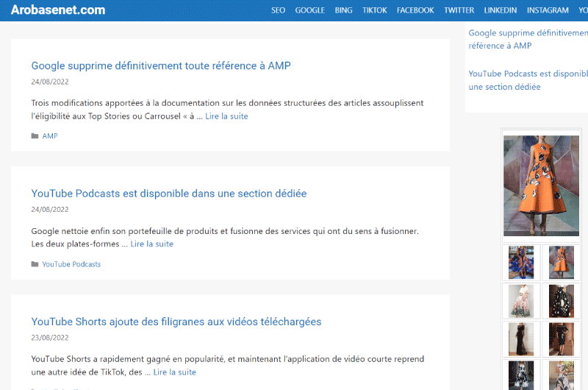
Task: Open article titled Google supprime définitivement toute référence à AMP
Action: click(161, 65)
